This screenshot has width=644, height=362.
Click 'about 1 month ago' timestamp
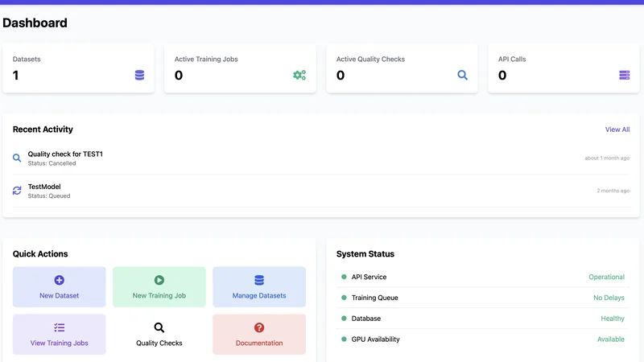tap(607, 158)
